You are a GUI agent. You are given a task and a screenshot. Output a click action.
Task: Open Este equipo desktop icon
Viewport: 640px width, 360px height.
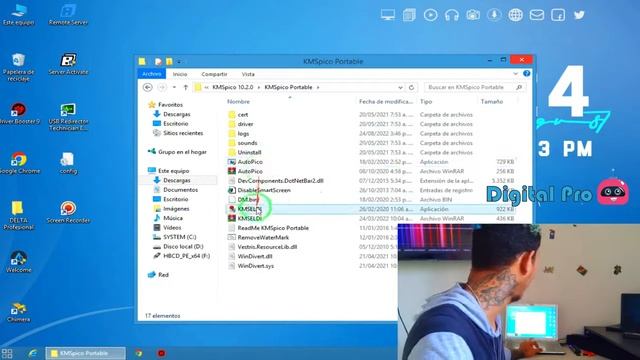pos(18,15)
